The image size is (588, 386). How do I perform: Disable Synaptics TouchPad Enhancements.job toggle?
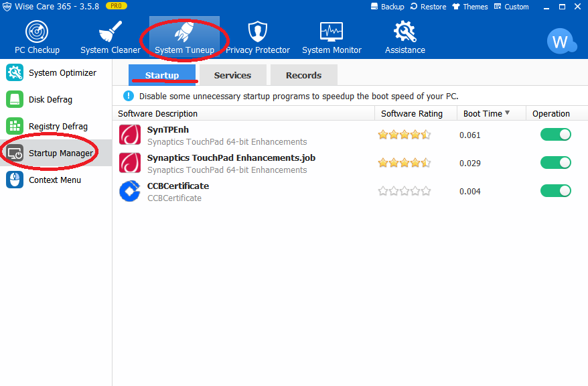click(x=555, y=163)
